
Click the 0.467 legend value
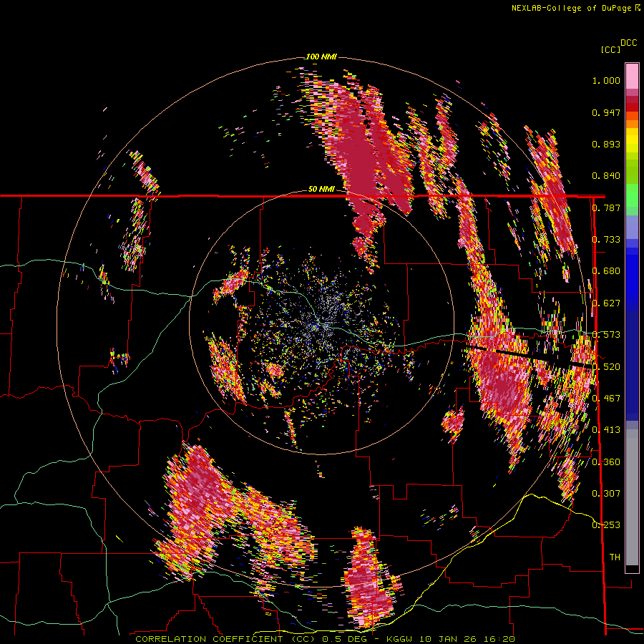pos(606,399)
